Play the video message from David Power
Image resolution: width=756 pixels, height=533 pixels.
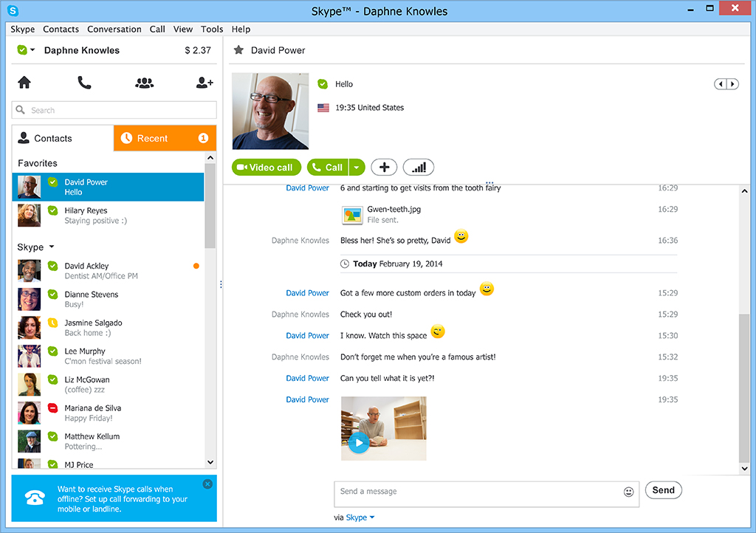[359, 442]
